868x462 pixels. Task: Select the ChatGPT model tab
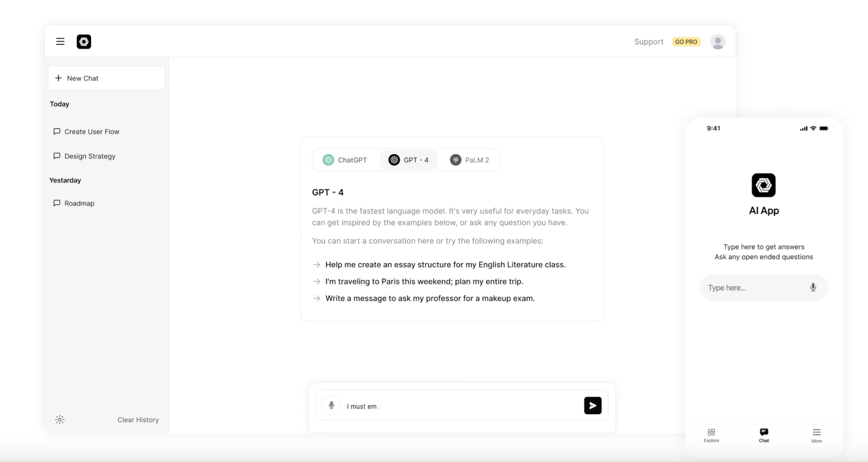pos(344,160)
